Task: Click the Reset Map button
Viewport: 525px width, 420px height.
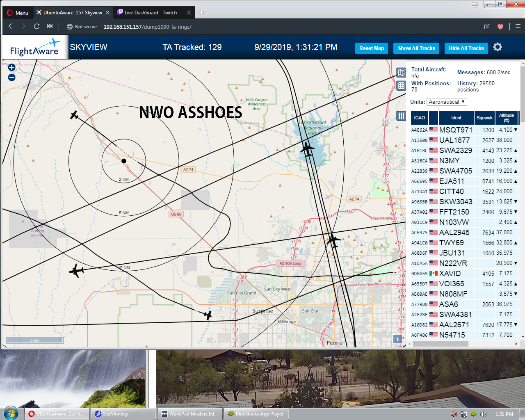Action: (372, 48)
